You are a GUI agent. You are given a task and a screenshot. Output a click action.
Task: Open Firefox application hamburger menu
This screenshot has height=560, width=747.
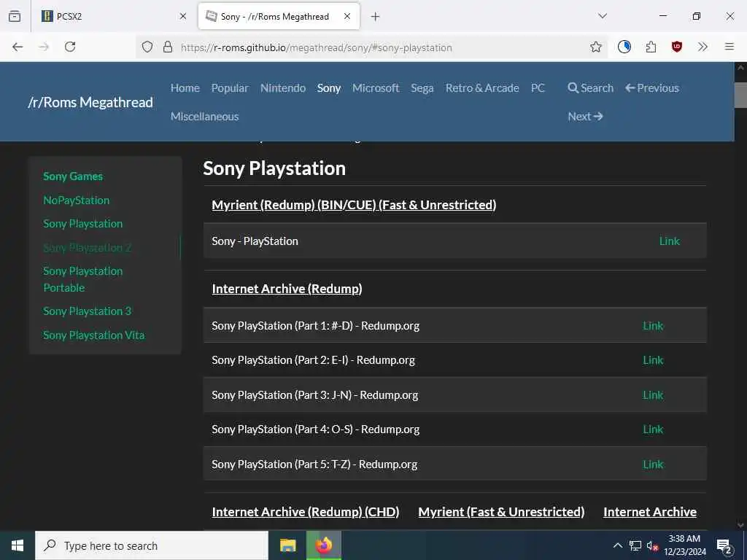(729, 47)
